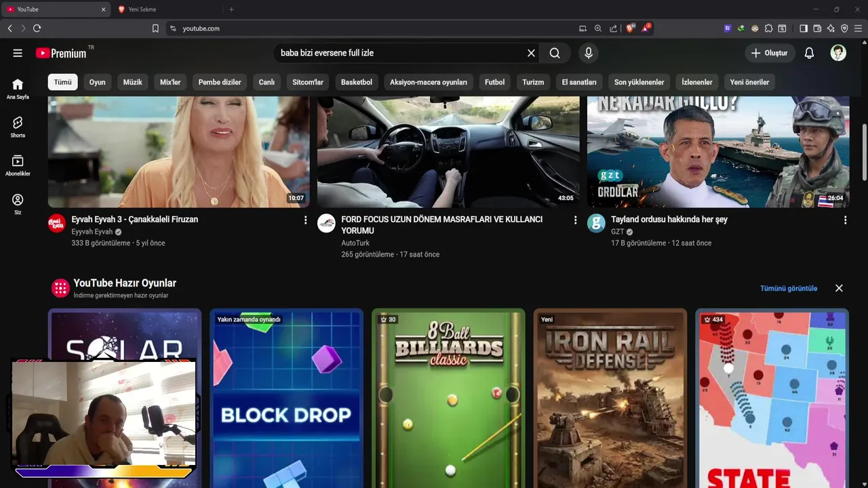868x488 pixels.
Task: Select the Yeni öneriler chip
Action: (749, 82)
